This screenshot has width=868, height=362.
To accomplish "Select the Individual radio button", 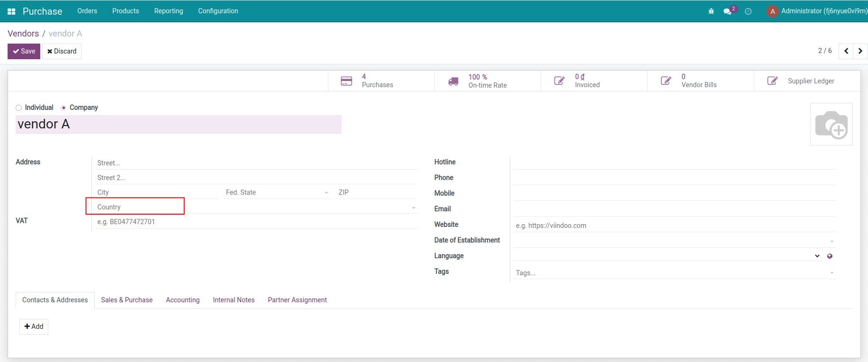I will [19, 108].
